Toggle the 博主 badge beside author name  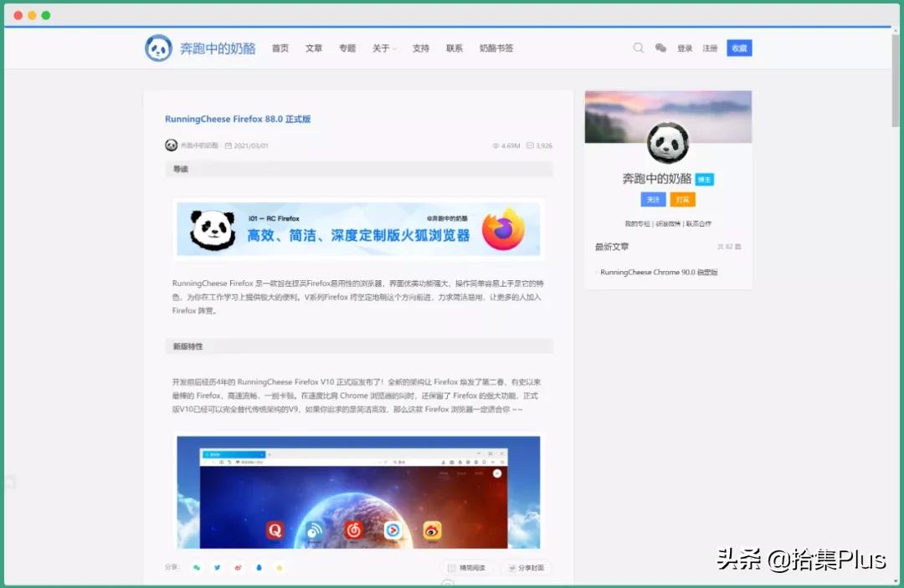pyautogui.click(x=704, y=179)
